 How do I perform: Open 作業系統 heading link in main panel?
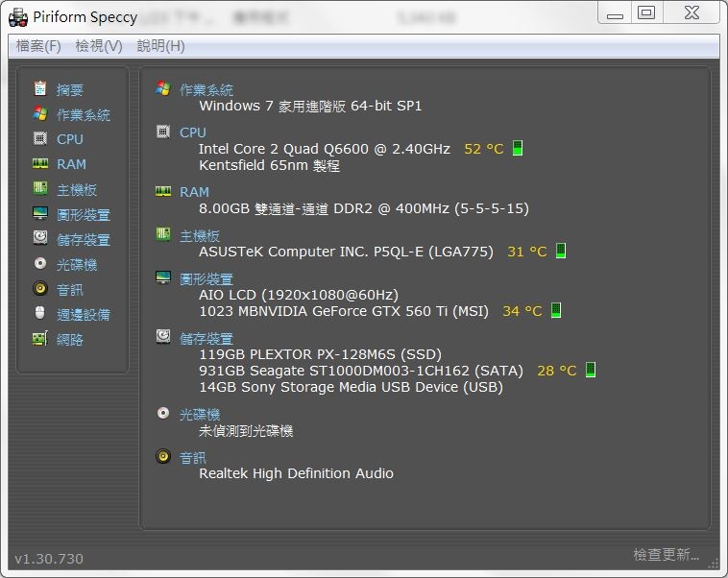(206, 89)
